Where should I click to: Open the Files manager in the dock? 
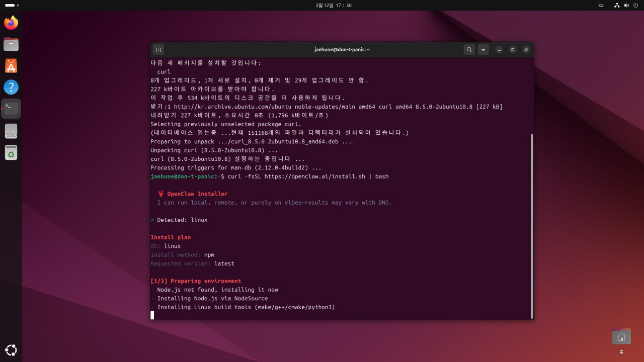click(x=11, y=44)
